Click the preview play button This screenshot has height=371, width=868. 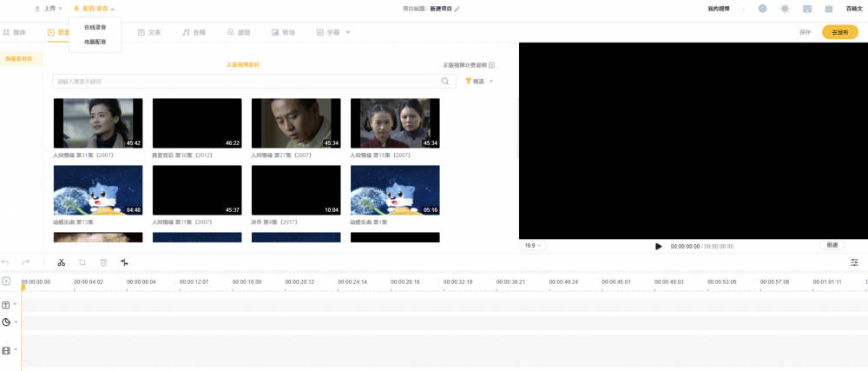[x=658, y=247]
